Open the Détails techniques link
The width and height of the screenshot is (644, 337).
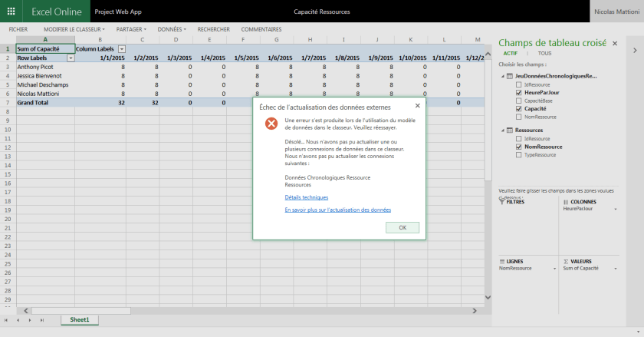pyautogui.click(x=306, y=197)
